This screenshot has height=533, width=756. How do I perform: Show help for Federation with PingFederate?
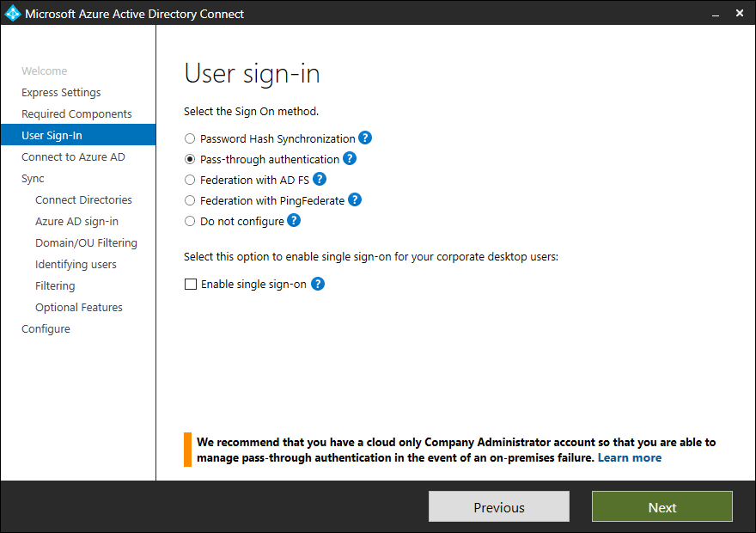[x=354, y=199]
